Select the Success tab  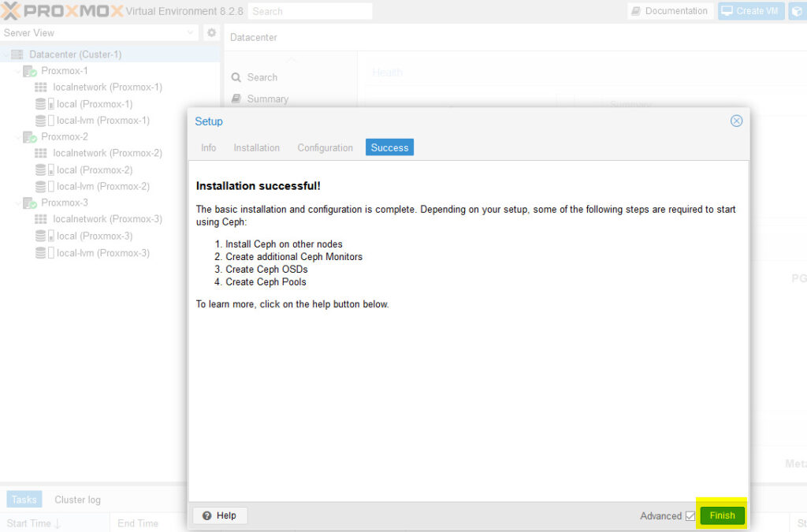pos(389,147)
